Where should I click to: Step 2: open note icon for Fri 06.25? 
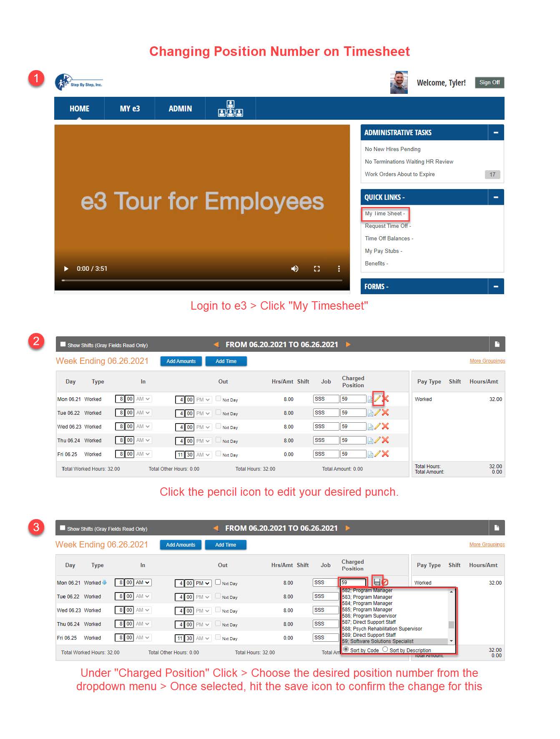[370, 454]
